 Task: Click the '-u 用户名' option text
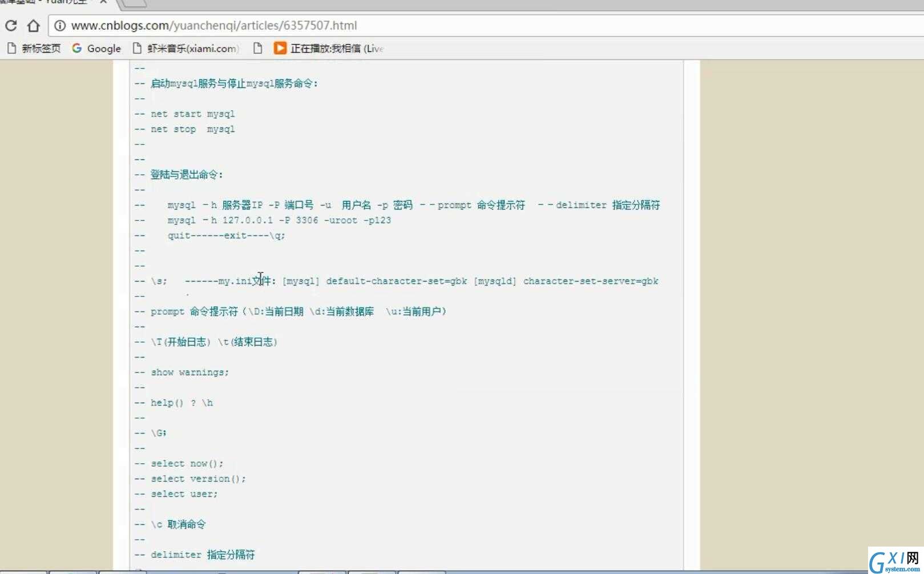point(345,205)
